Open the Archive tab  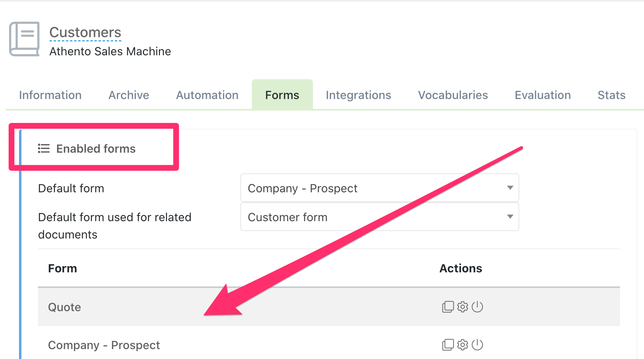pyautogui.click(x=129, y=95)
